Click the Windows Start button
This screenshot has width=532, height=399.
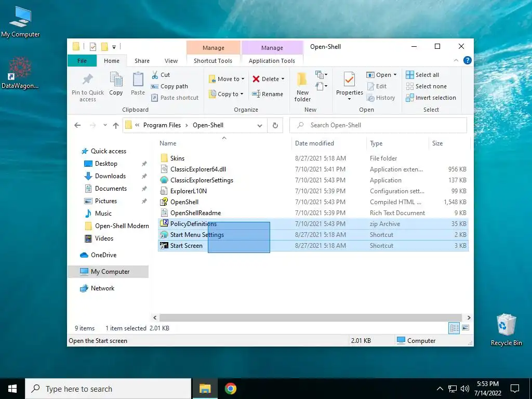[x=12, y=389]
